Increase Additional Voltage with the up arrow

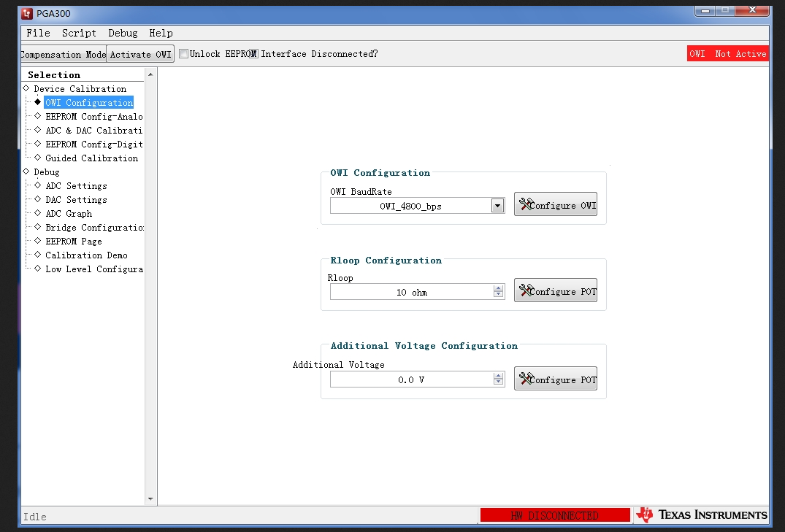(498, 376)
